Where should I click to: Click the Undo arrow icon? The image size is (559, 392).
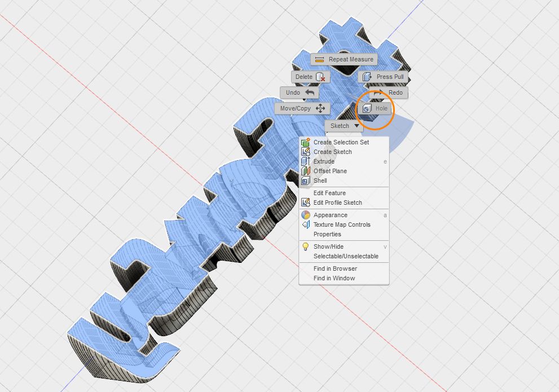point(309,93)
